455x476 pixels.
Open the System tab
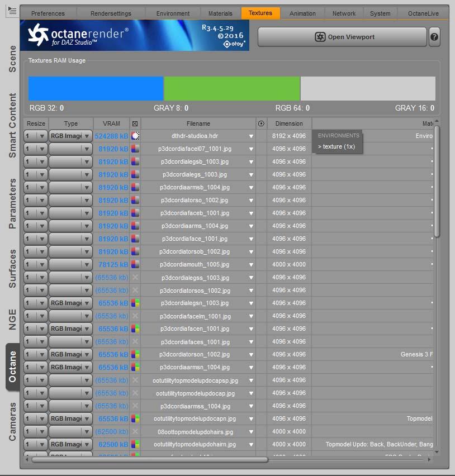[380, 13]
